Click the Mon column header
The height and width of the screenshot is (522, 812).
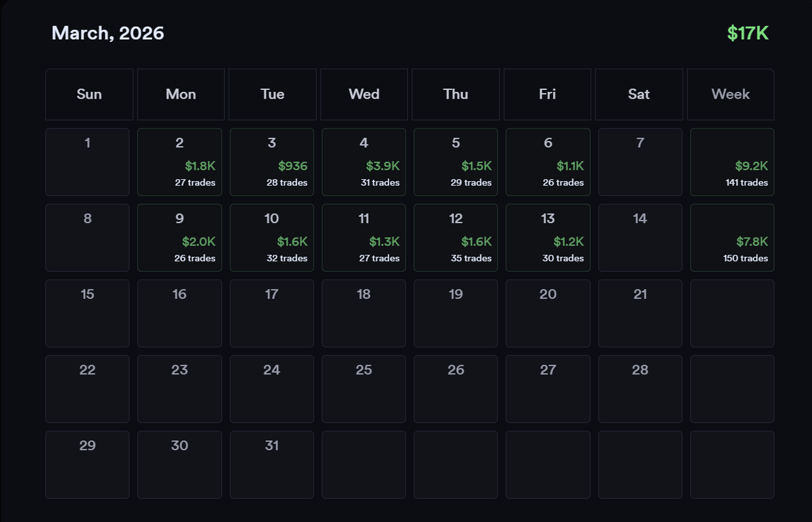point(181,95)
